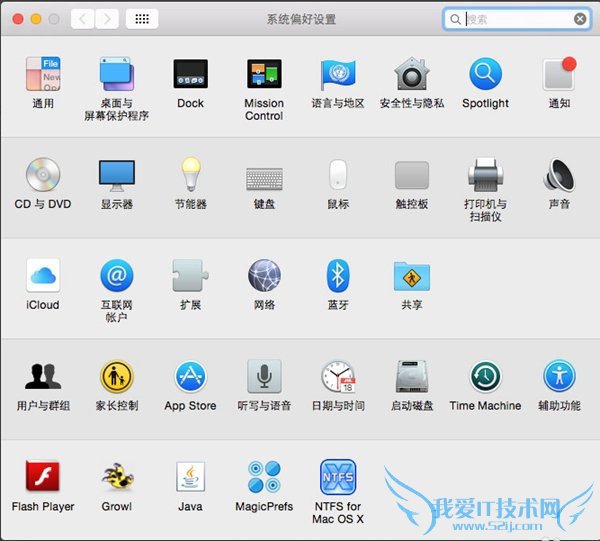Open the Dock preference pane
Image resolution: width=600 pixels, height=541 pixels.
pyautogui.click(x=191, y=74)
